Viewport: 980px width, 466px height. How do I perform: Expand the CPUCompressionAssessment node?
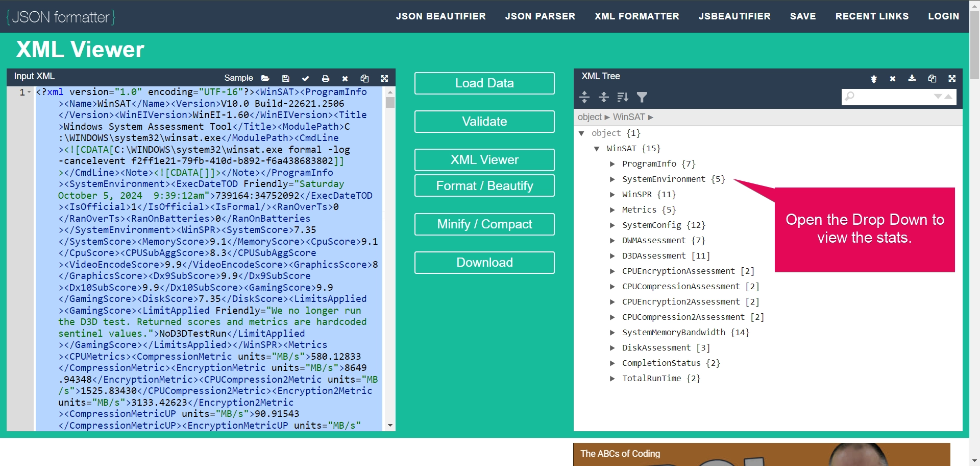pos(612,287)
